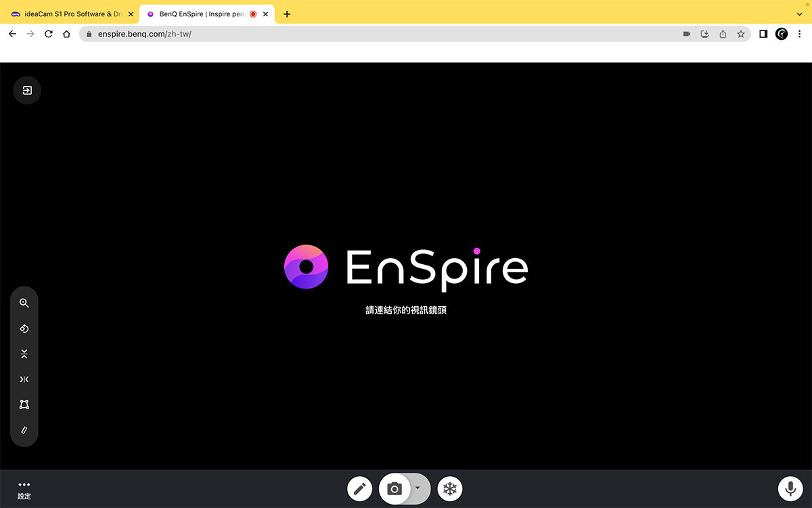Freeze the video with snowflake button

pyautogui.click(x=450, y=488)
